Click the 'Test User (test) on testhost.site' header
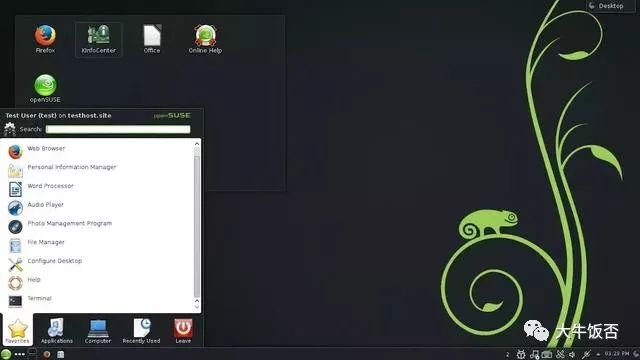Image resolution: width=640 pixels, height=360 pixels. pos(58,116)
